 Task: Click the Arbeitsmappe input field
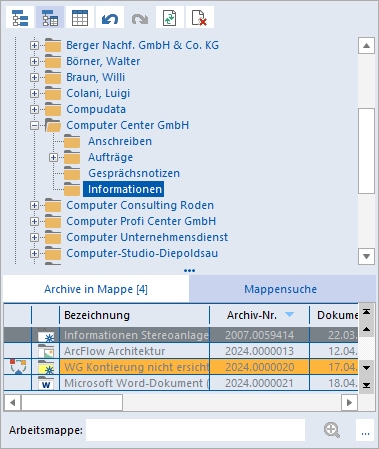click(x=195, y=430)
